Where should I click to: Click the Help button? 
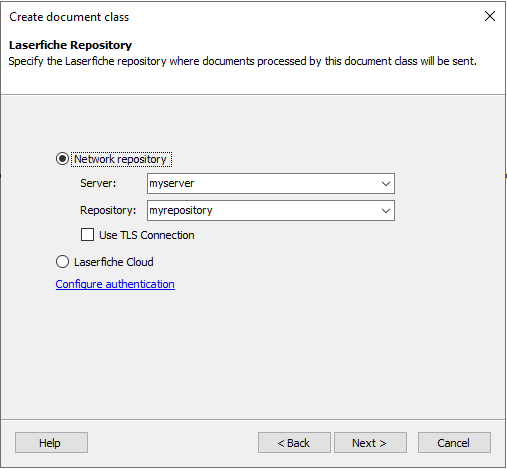[51, 443]
